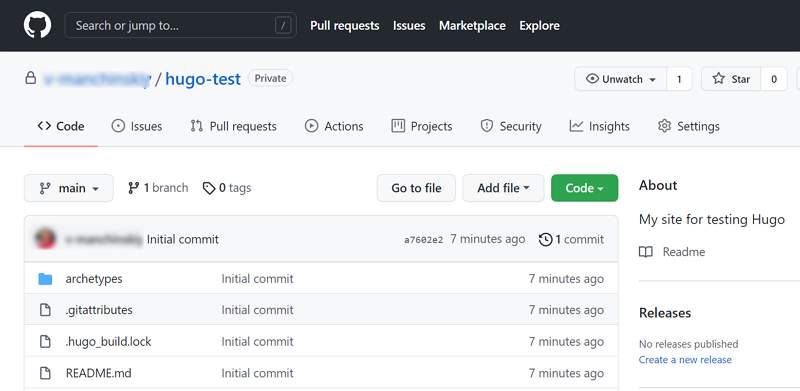Image resolution: width=800 pixels, height=391 pixels.
Task: Star the hugo-test repository
Action: tap(731, 79)
